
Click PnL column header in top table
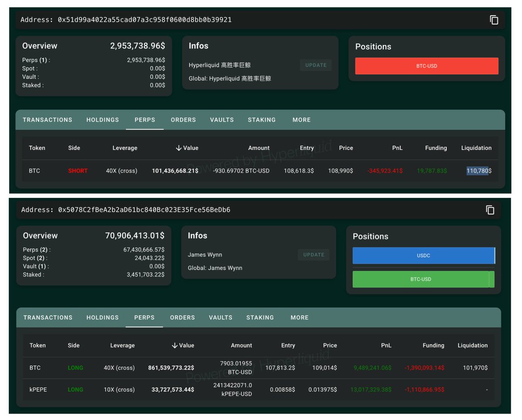397,148
